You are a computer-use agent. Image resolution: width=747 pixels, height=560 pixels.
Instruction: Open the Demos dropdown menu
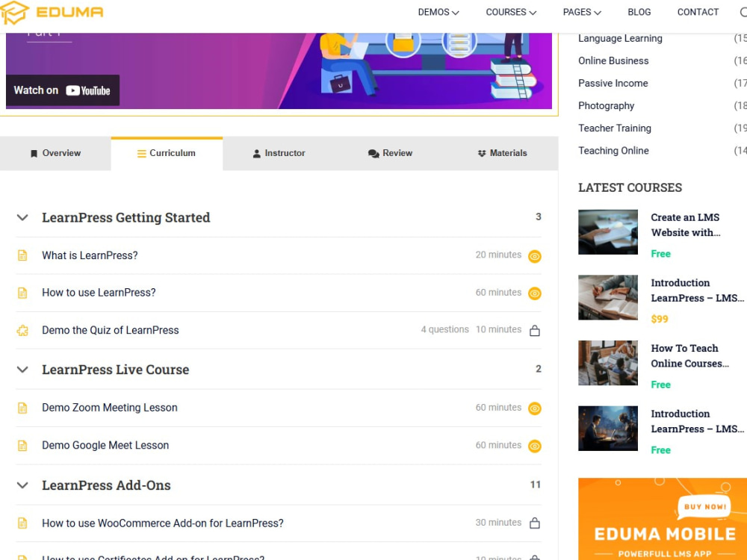(x=438, y=12)
